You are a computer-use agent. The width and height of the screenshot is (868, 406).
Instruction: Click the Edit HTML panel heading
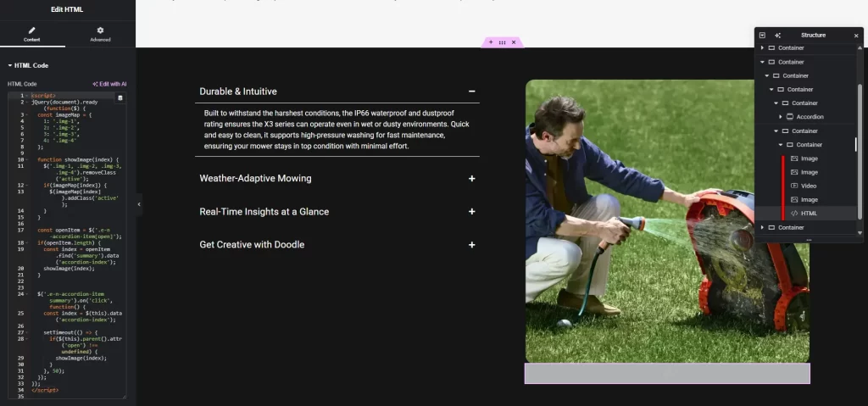coord(67,9)
